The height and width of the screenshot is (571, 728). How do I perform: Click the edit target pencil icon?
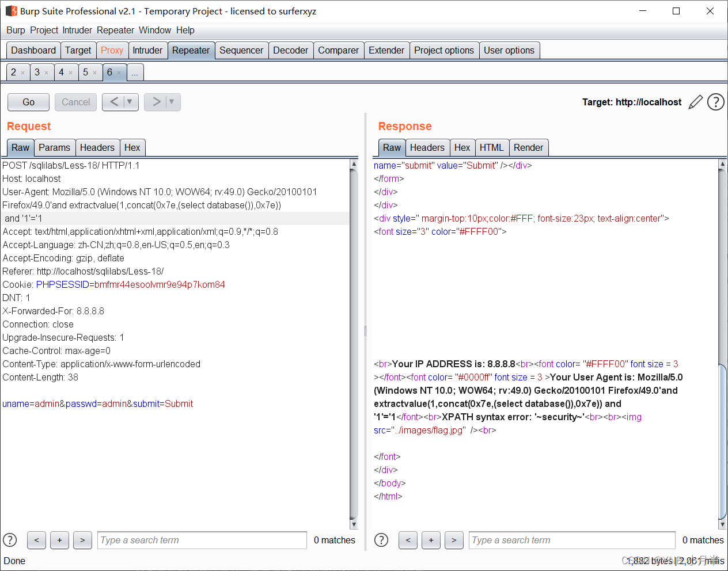[696, 102]
